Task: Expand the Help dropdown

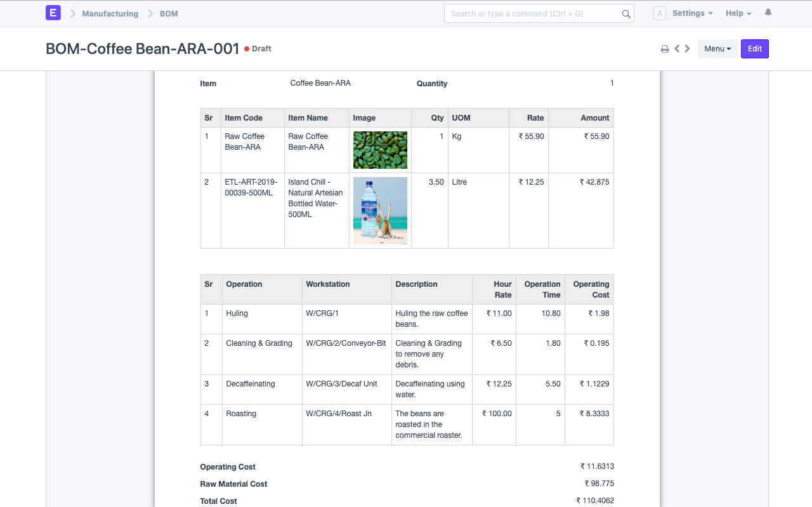Action: [738, 13]
